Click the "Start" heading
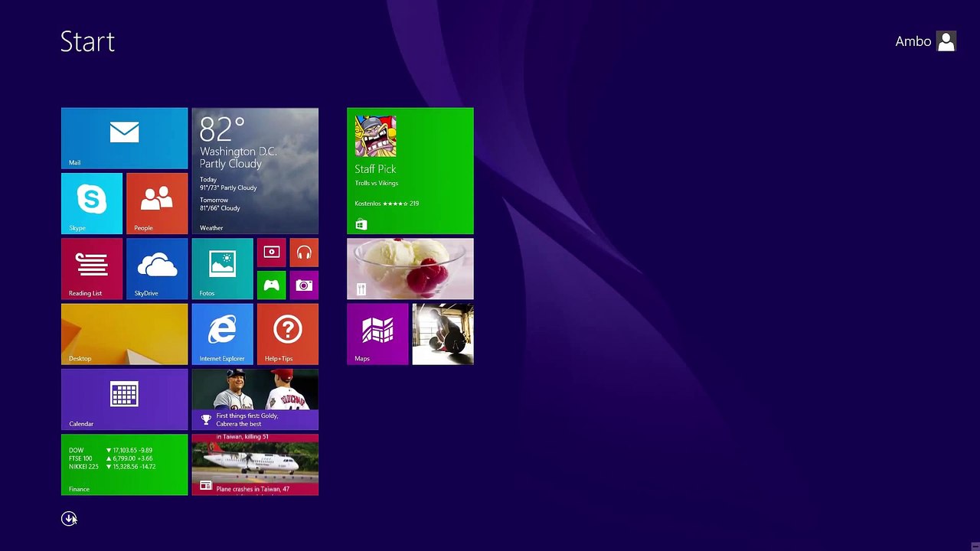Image resolution: width=980 pixels, height=551 pixels. click(x=87, y=41)
